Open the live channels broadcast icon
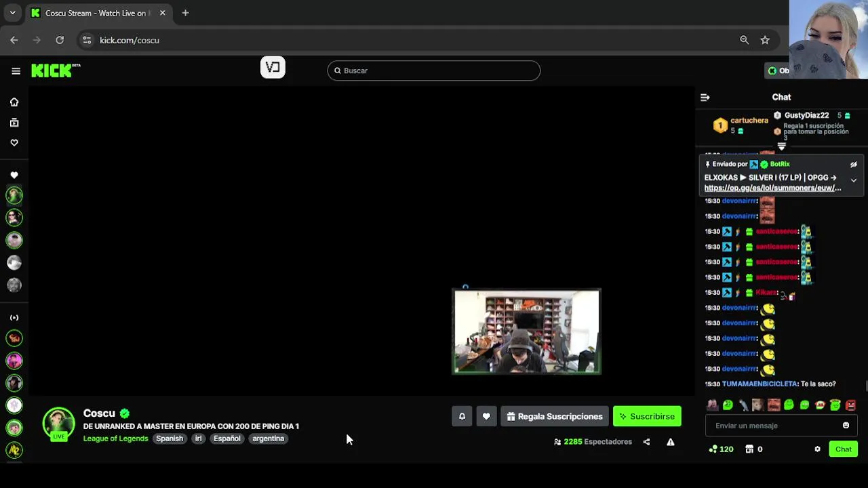 tap(14, 317)
